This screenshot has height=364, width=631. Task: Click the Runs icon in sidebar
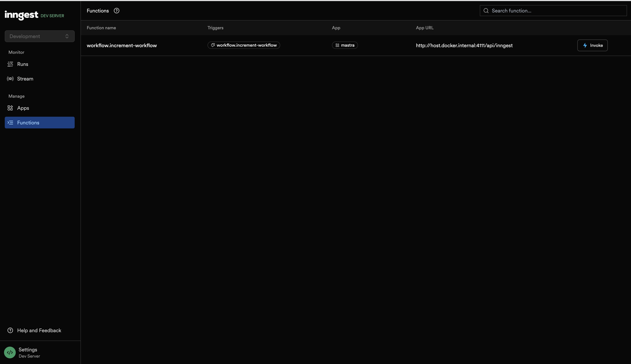[10, 64]
